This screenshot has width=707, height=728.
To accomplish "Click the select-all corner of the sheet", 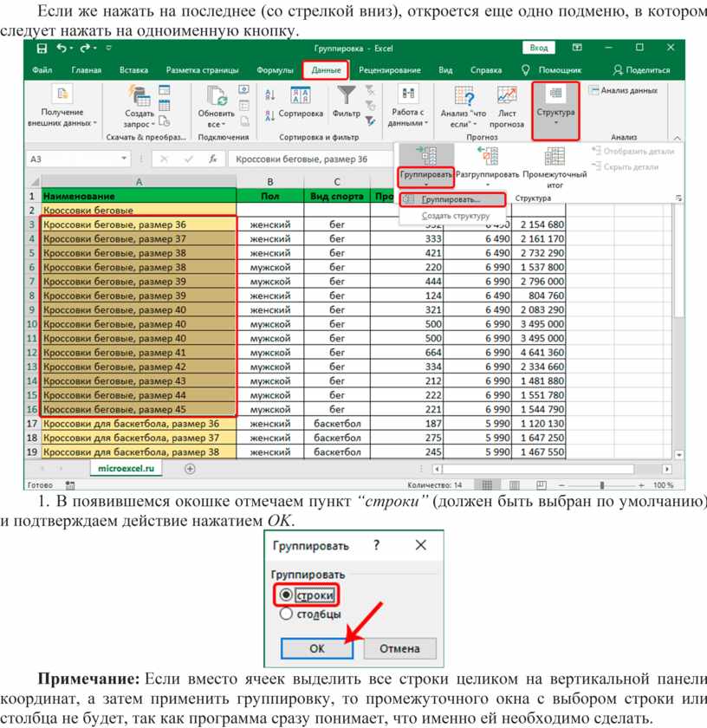I will pos(35,181).
